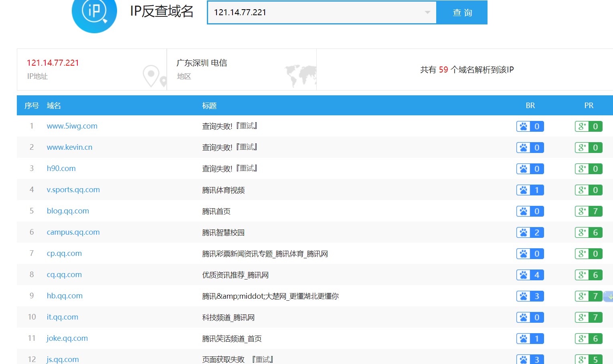Screen dimensions: 613x364
Task: Click Baidu rank badge for blog.qq.com
Action: (530, 211)
